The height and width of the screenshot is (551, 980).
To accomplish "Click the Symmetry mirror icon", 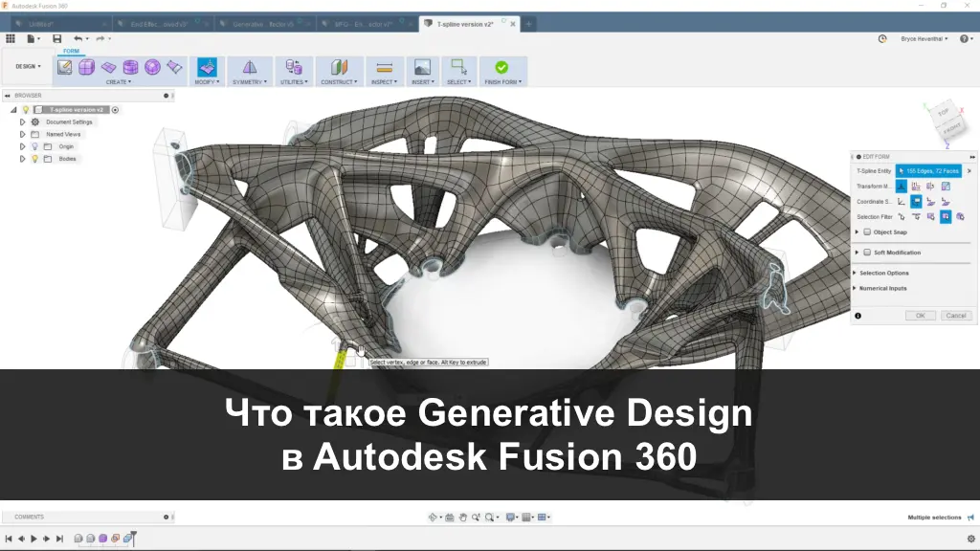I will 249,67.
